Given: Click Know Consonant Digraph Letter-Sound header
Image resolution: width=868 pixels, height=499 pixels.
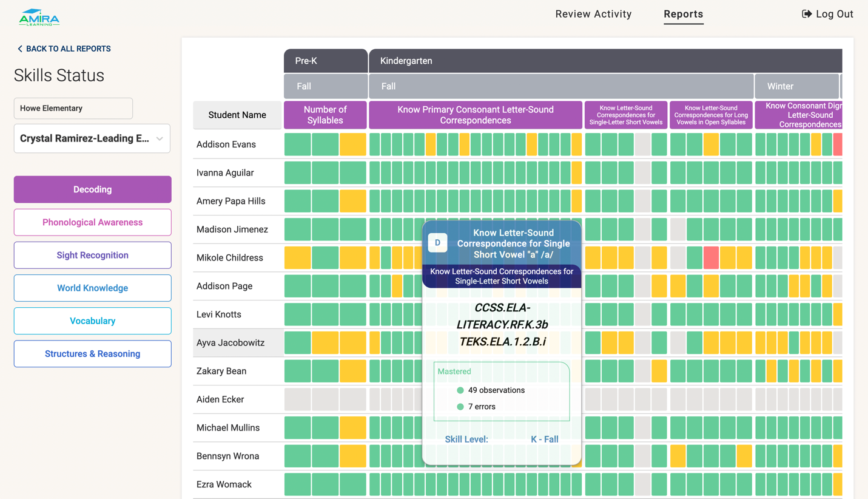Looking at the screenshot, I should click(799, 115).
